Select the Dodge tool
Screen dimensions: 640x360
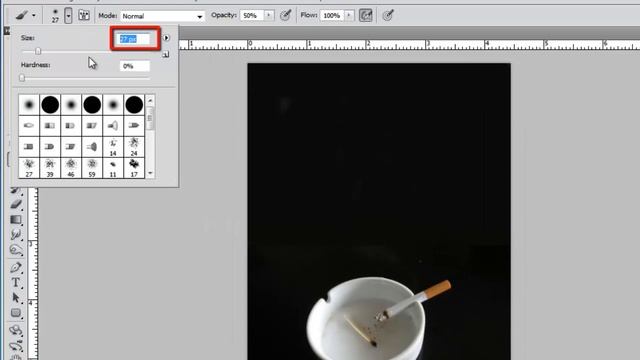(x=16, y=250)
